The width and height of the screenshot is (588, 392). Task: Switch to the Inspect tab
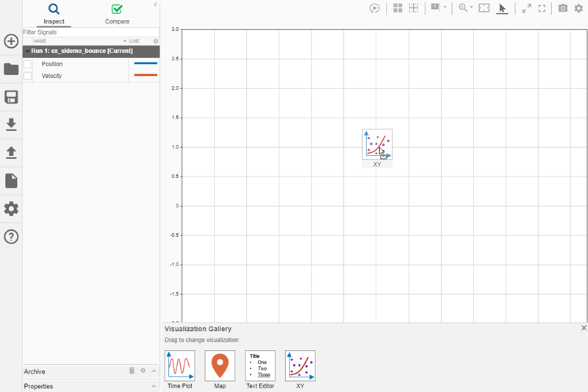coord(54,14)
